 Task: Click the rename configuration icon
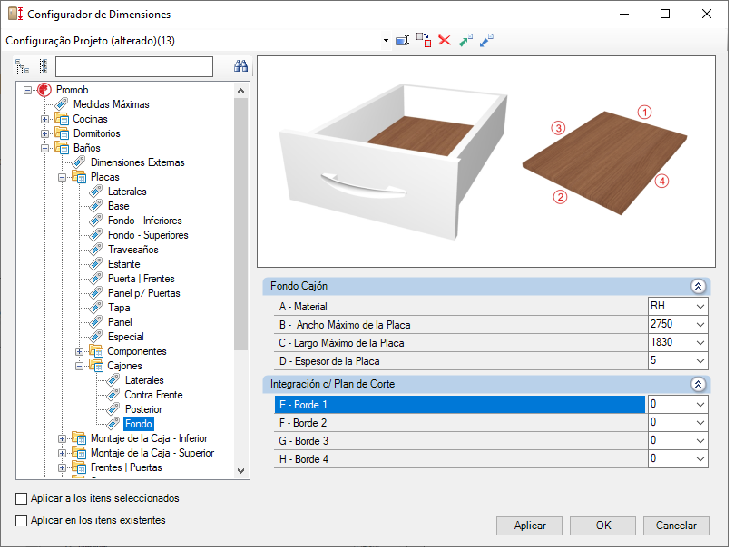[402, 41]
